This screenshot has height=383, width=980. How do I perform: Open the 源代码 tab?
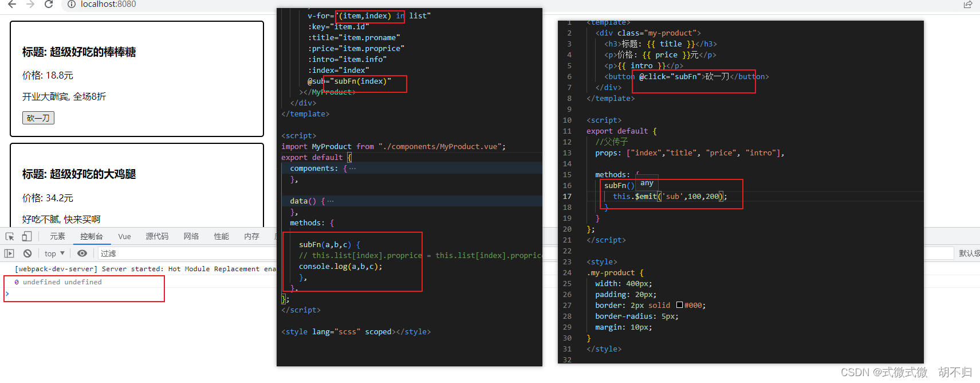point(157,236)
